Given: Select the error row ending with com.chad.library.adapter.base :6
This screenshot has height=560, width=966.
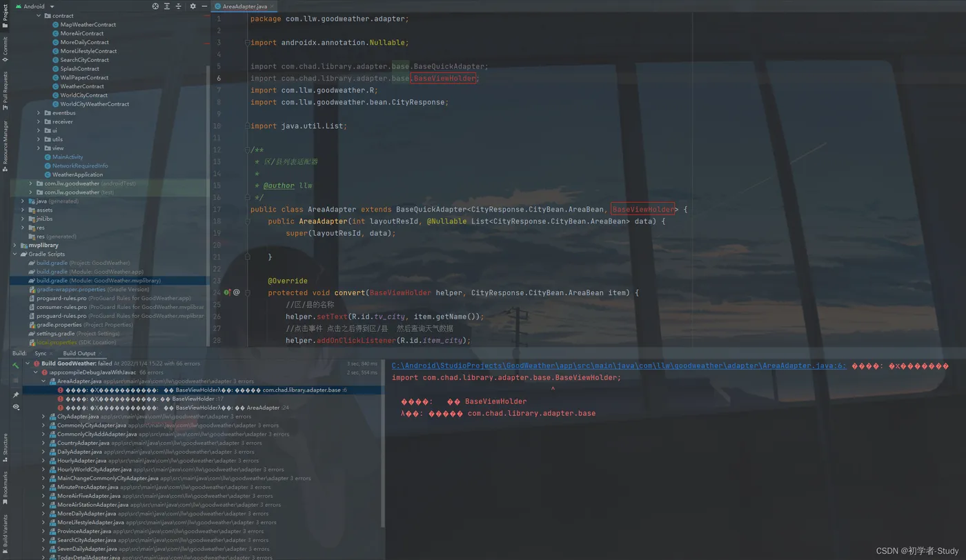Looking at the screenshot, I should pos(202,390).
